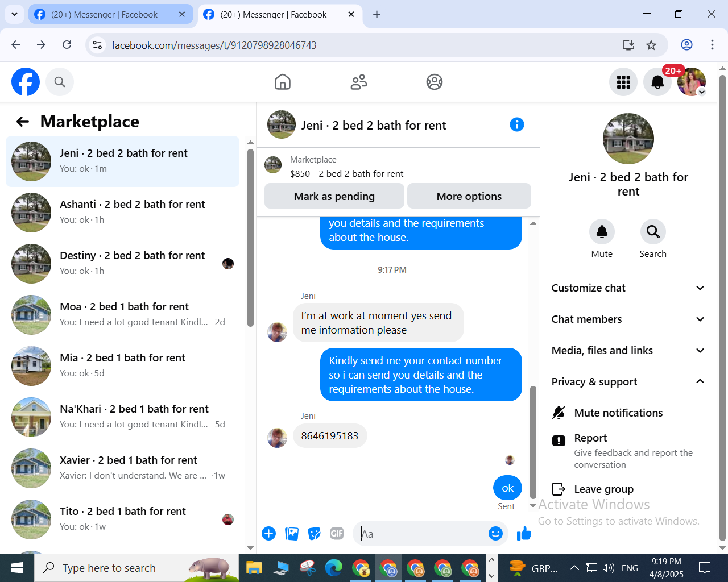Attach a photo file in composer
The width and height of the screenshot is (728, 582).
coord(292,533)
